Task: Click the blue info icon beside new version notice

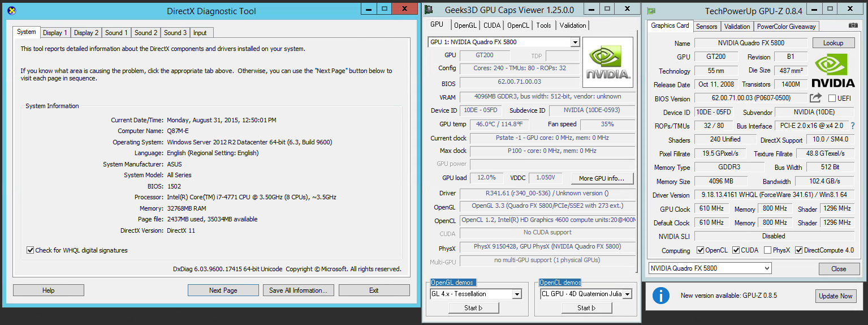Action: pyautogui.click(x=660, y=295)
